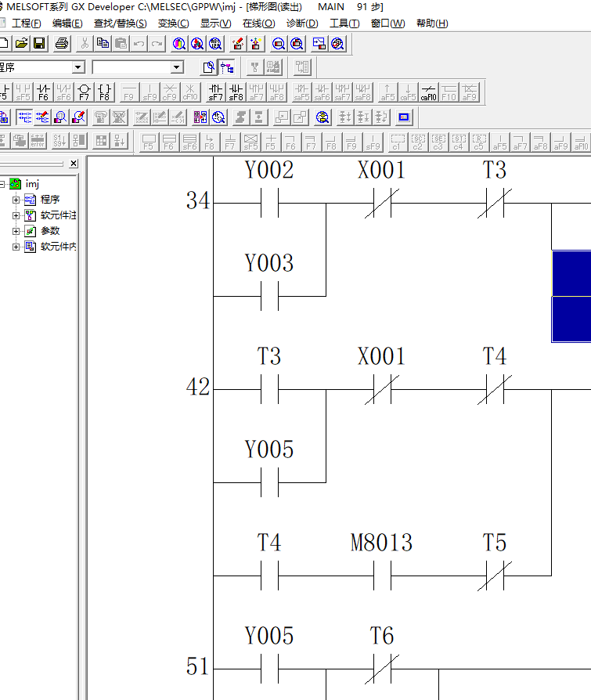Select the imj project name in tree
Screen dimensions: 591x700
(32, 184)
